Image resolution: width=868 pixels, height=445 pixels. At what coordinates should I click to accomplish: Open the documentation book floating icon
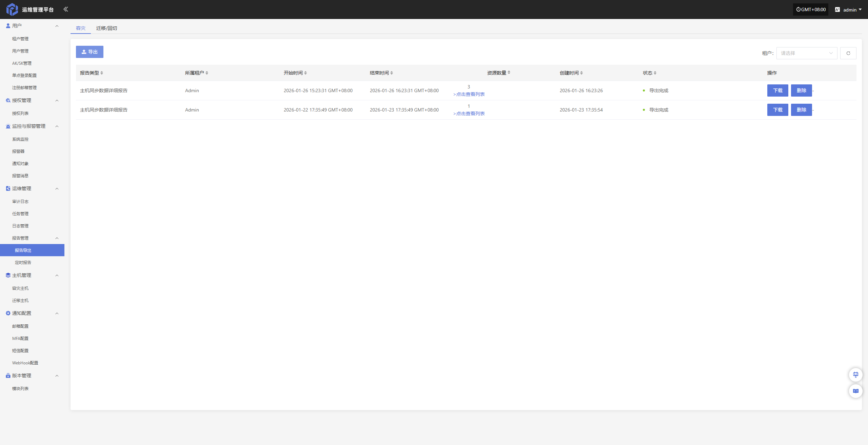click(x=855, y=391)
